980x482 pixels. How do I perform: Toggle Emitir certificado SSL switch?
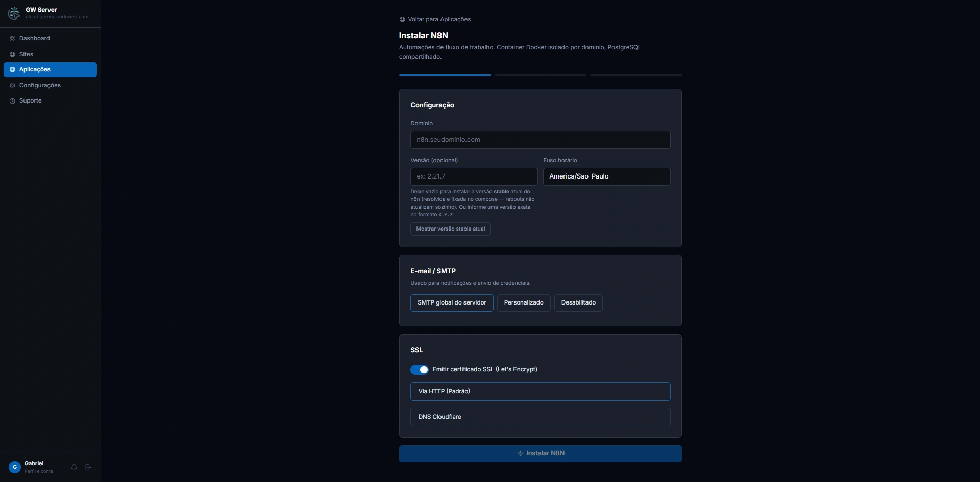click(x=420, y=370)
